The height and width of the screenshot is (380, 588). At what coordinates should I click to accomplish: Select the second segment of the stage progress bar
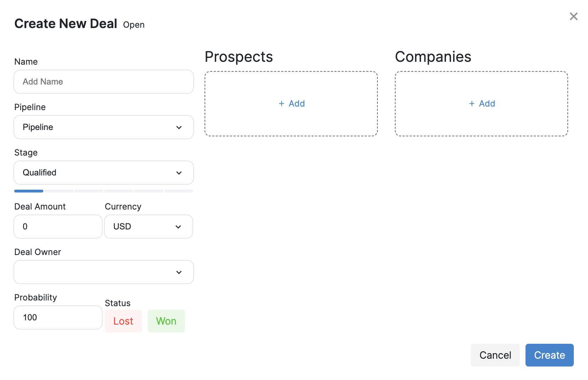(59, 191)
